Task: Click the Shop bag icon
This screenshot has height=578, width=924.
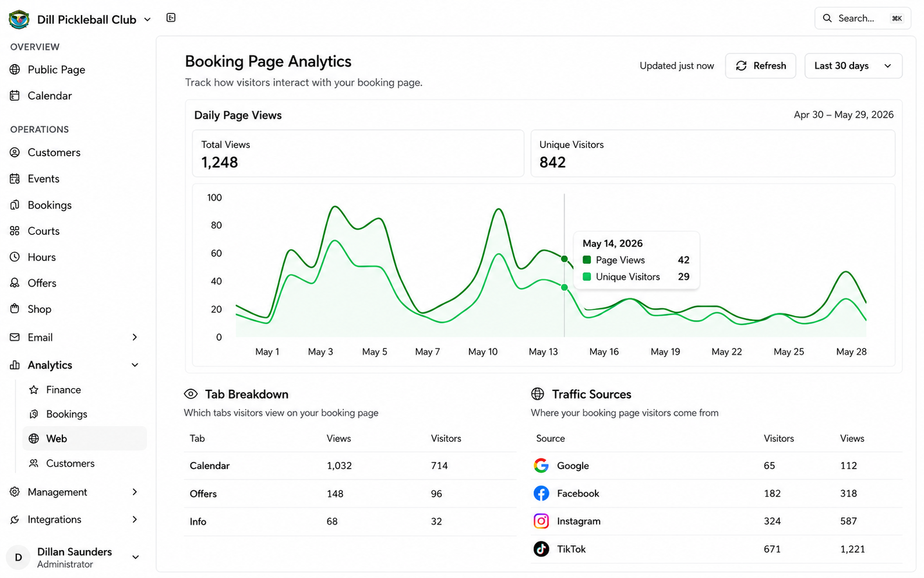Action: click(15, 309)
